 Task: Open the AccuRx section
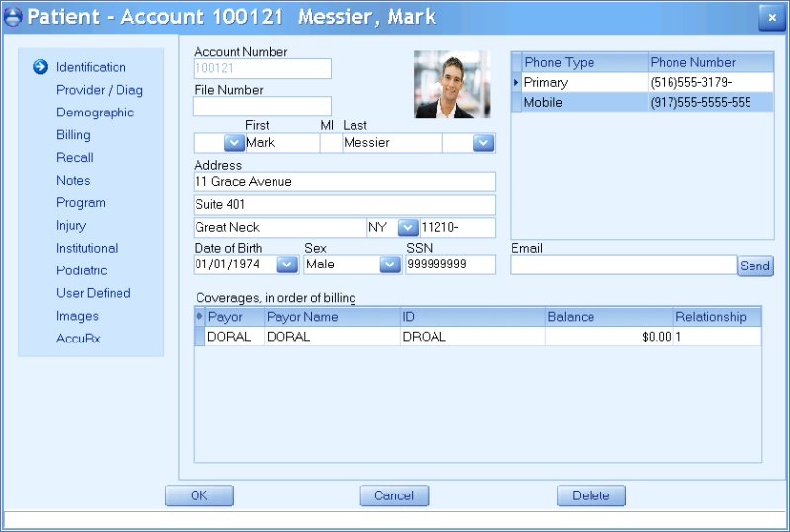(78, 339)
